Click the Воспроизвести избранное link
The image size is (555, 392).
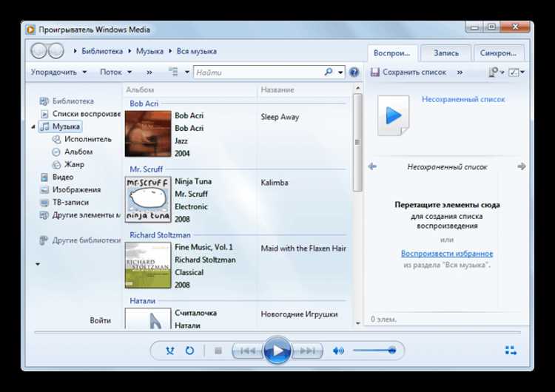click(447, 253)
